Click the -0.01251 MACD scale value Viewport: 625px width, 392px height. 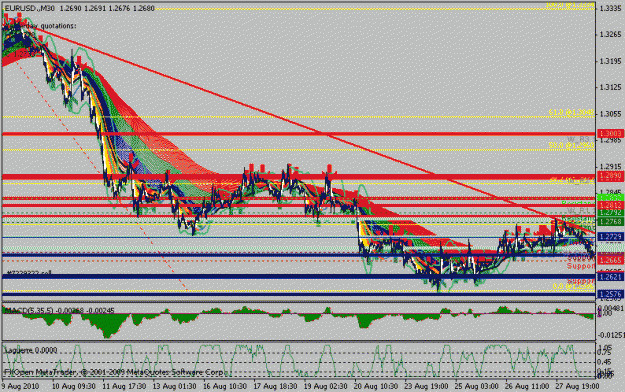(x=612, y=335)
